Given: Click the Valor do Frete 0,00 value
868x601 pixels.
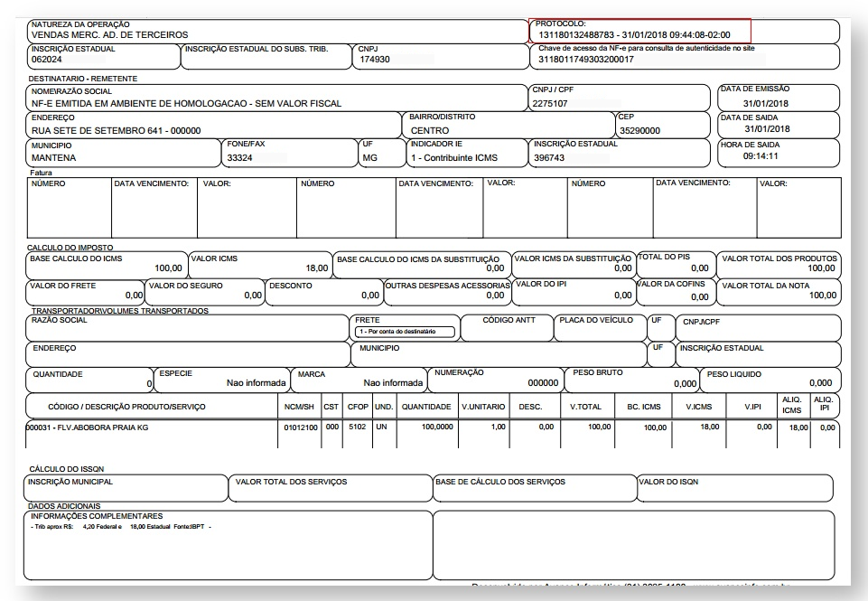Looking at the screenshot, I should (134, 296).
